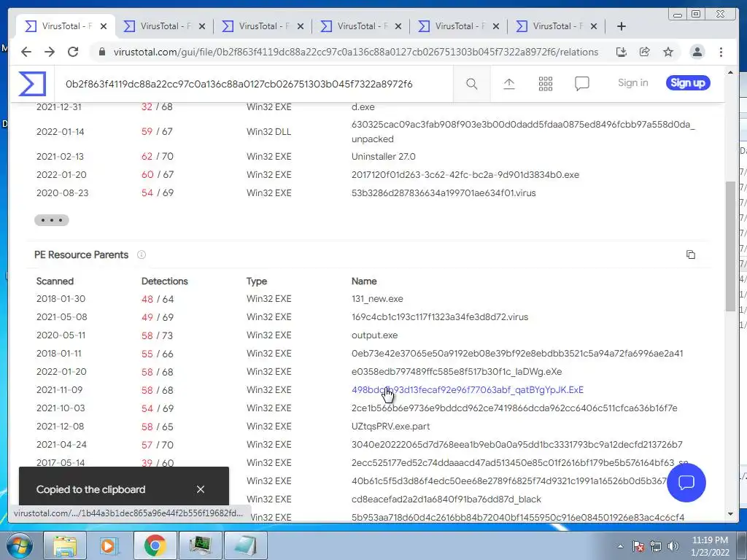Open the apps grid icon
747x560 pixels.
546,84
